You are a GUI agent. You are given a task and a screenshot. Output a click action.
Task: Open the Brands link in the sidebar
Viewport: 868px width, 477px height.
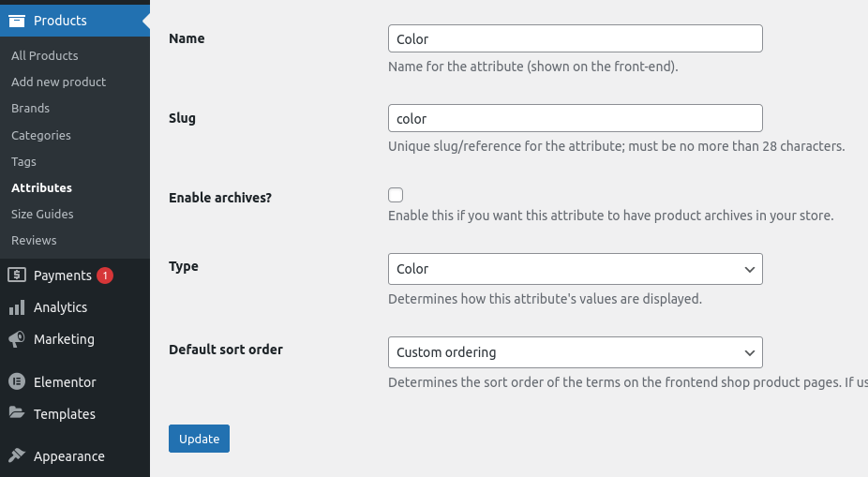coord(30,109)
